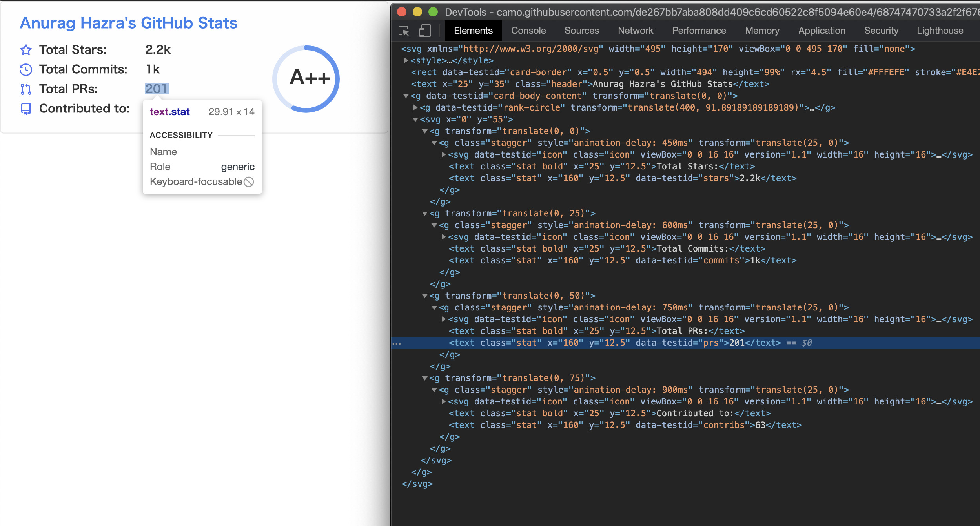Select the data-testid commits text row
This screenshot has width=980, height=526.
coord(685,260)
